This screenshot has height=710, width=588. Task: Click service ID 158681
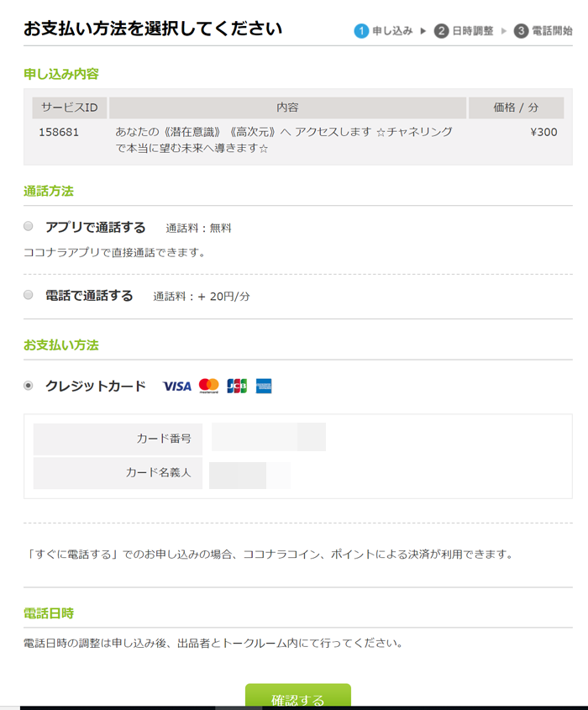pyautogui.click(x=59, y=132)
